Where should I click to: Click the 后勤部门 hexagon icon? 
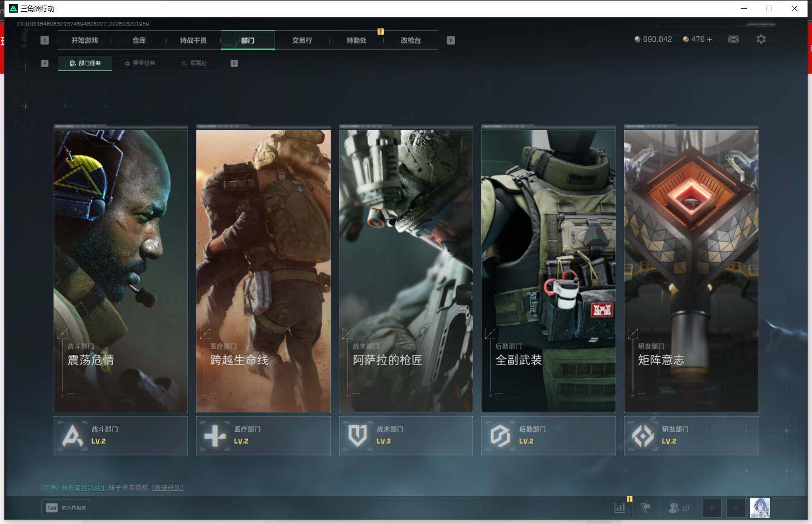click(500, 436)
